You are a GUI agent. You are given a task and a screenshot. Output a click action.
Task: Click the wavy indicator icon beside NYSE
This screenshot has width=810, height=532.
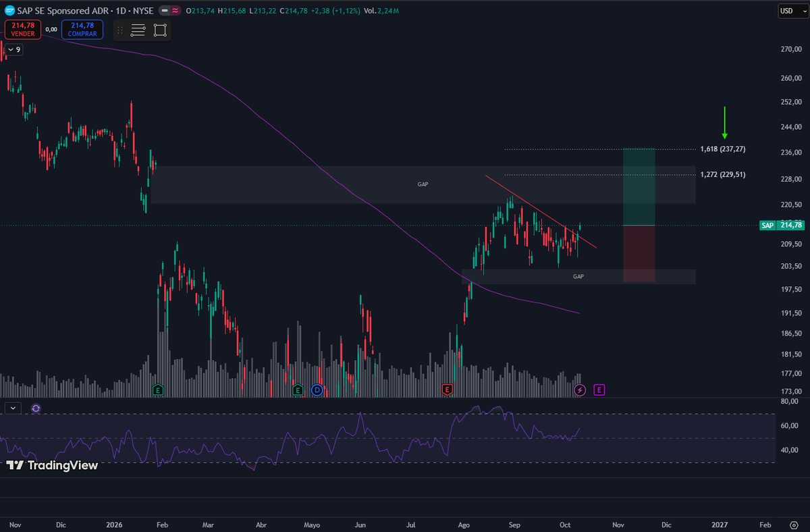point(176,11)
